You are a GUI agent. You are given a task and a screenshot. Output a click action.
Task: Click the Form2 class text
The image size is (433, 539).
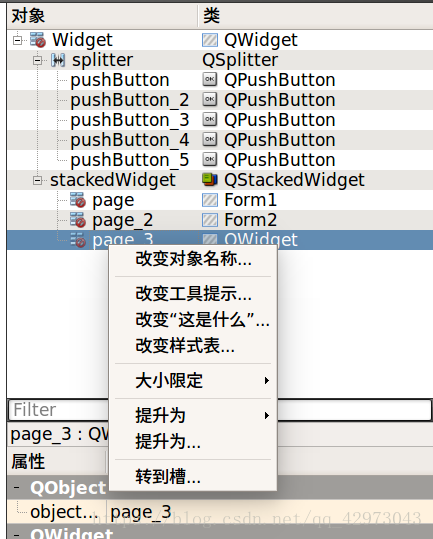(x=250, y=220)
